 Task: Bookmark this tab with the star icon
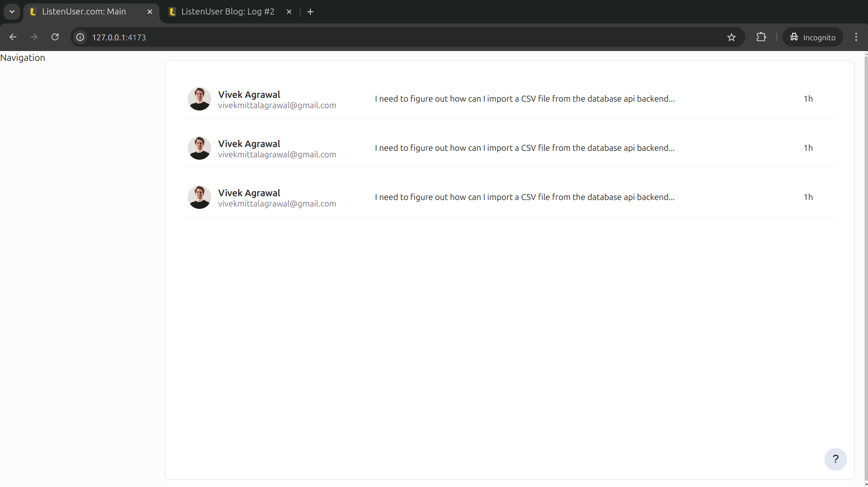(731, 37)
